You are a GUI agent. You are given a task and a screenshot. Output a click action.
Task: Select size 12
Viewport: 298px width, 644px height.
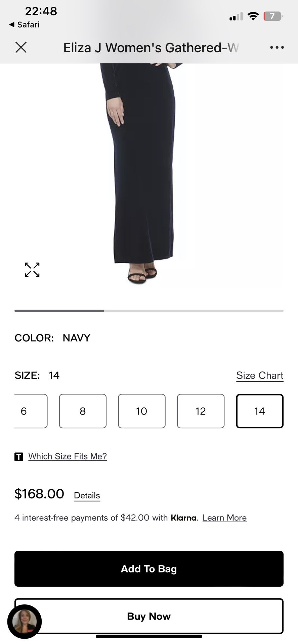click(201, 411)
